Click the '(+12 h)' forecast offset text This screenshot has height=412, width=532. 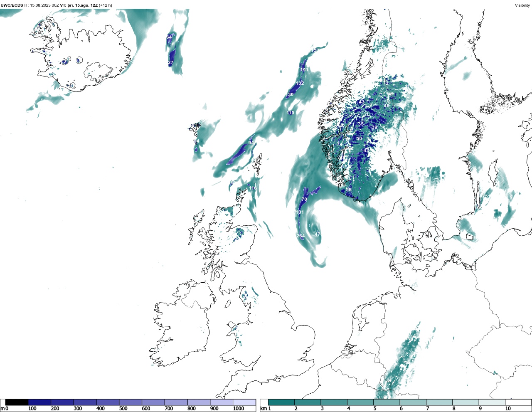[x=106, y=5]
